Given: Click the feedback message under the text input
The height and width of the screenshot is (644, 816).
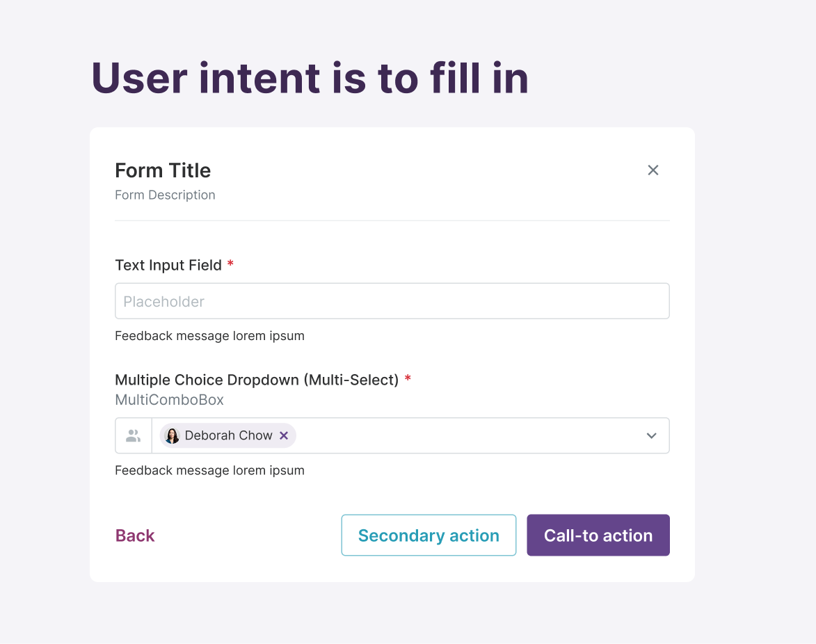Looking at the screenshot, I should pyautogui.click(x=209, y=336).
